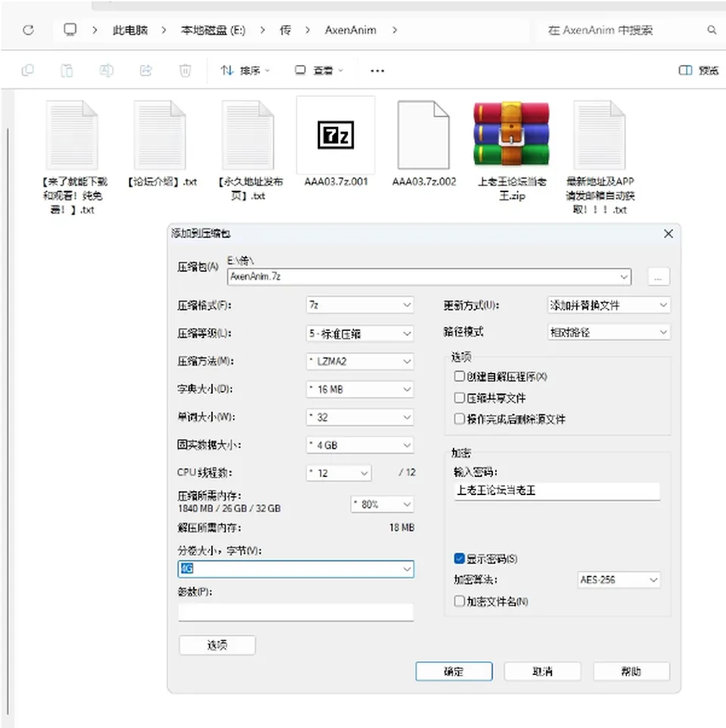The image size is (726, 728).
Task: Open the 排序 sort menu
Action: coord(245,70)
